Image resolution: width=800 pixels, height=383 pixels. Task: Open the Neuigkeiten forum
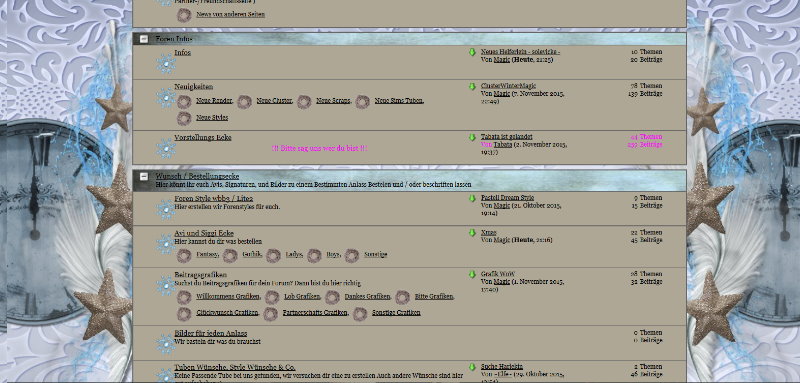tap(194, 87)
